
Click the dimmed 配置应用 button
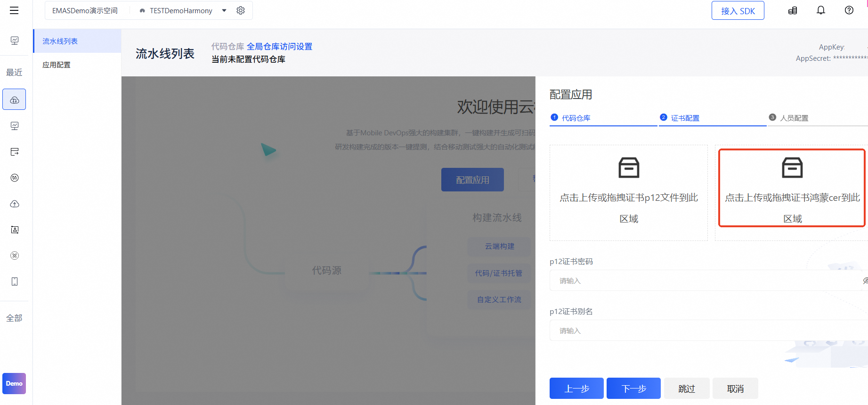click(x=472, y=180)
